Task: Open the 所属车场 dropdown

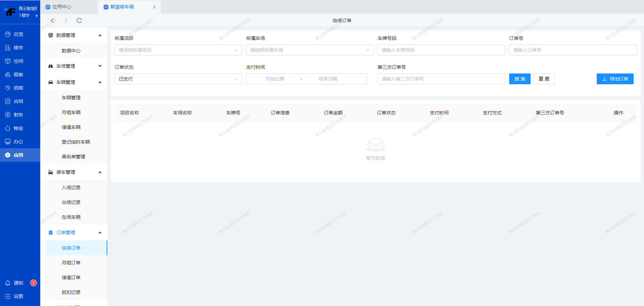Action: pos(310,50)
